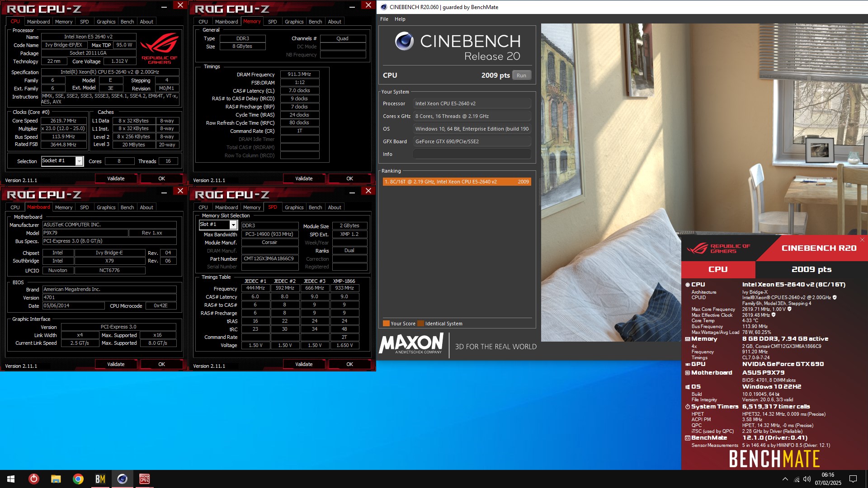
Task: Click the Motherboard section icon in the BenchMate panel
Action: 688,373
